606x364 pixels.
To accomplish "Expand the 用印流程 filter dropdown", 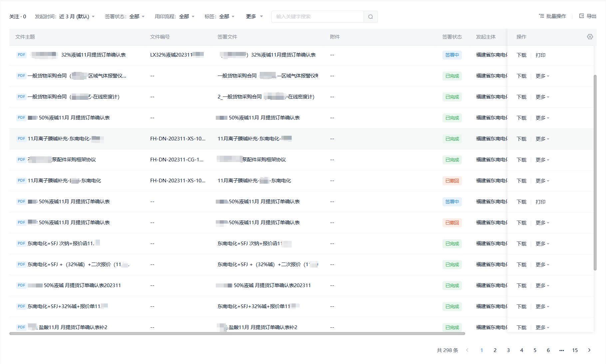I will click(193, 17).
